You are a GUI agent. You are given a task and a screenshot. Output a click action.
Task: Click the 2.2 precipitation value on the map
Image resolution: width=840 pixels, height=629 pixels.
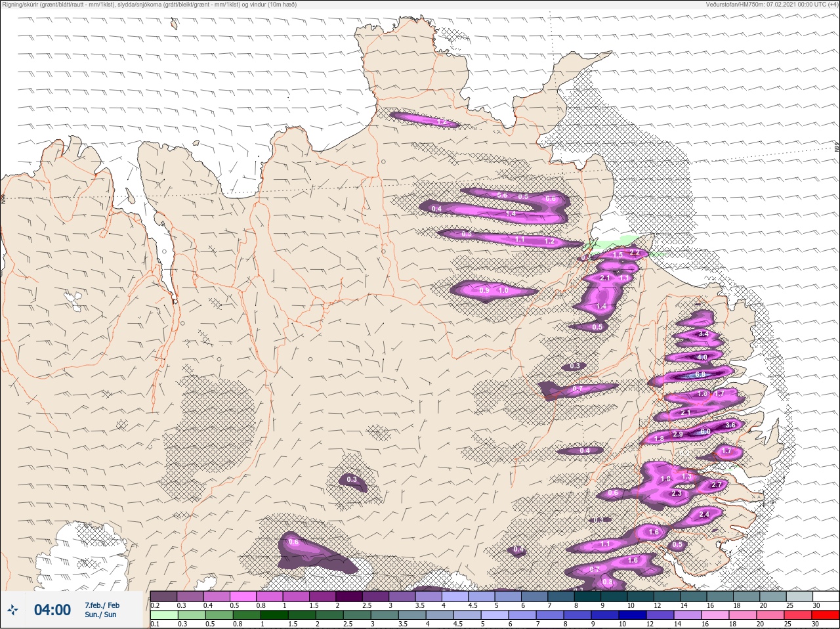click(635, 252)
